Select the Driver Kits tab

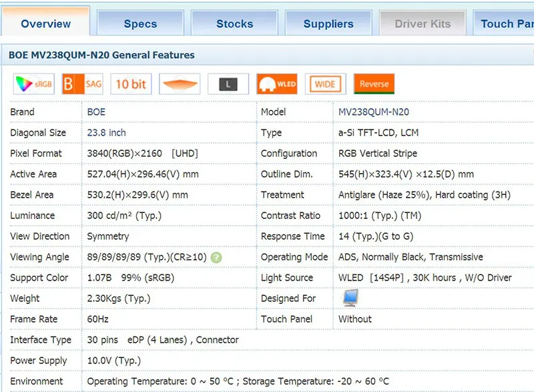(423, 23)
